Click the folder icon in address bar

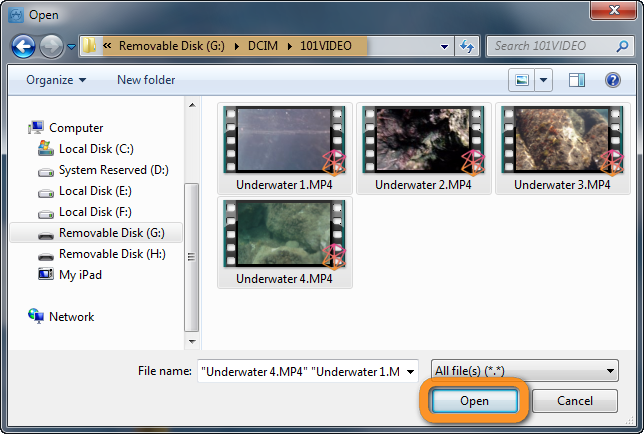[89, 46]
